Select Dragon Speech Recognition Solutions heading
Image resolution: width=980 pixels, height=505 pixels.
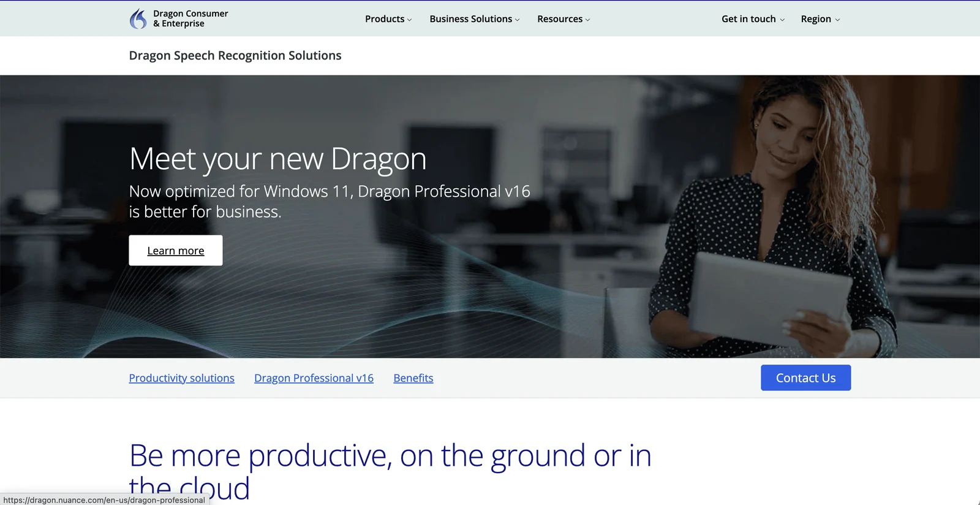click(235, 55)
